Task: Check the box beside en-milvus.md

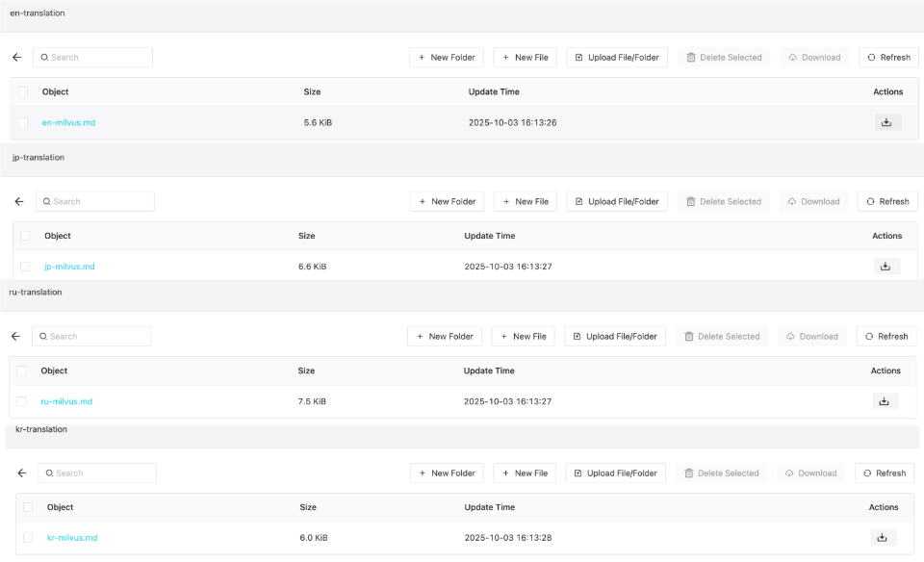Action: pos(23,122)
